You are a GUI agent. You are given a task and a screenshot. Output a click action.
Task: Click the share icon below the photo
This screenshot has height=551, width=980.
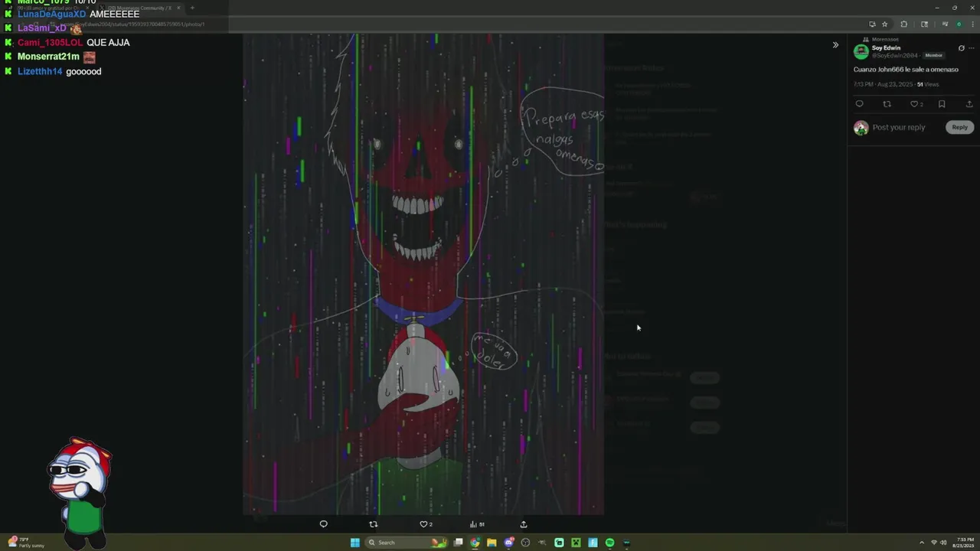pyautogui.click(x=524, y=524)
